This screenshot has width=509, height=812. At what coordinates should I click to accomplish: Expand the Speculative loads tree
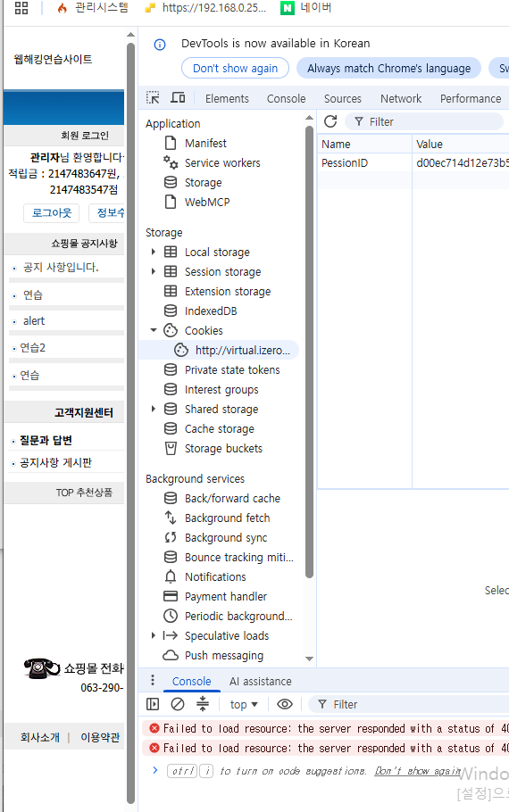click(x=153, y=635)
